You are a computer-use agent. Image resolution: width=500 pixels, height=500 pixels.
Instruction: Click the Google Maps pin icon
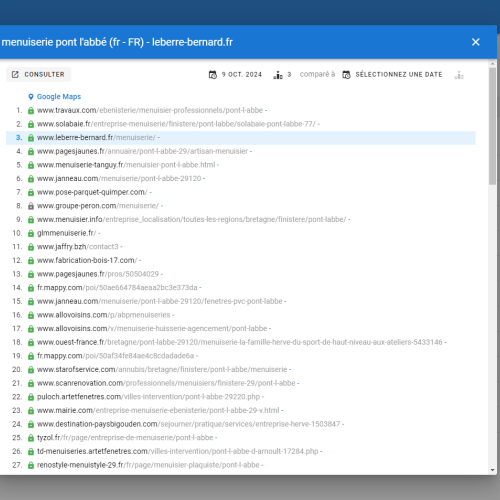coord(31,97)
